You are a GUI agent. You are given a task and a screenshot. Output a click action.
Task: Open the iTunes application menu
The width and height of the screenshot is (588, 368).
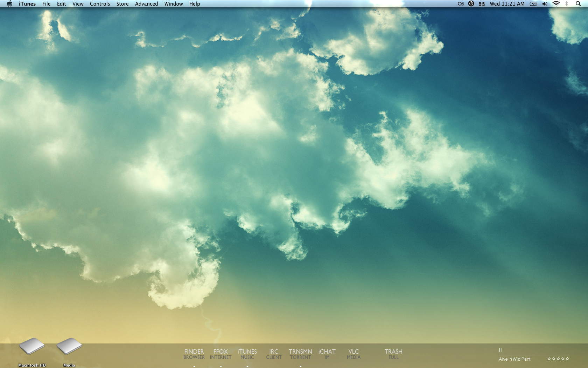(27, 4)
